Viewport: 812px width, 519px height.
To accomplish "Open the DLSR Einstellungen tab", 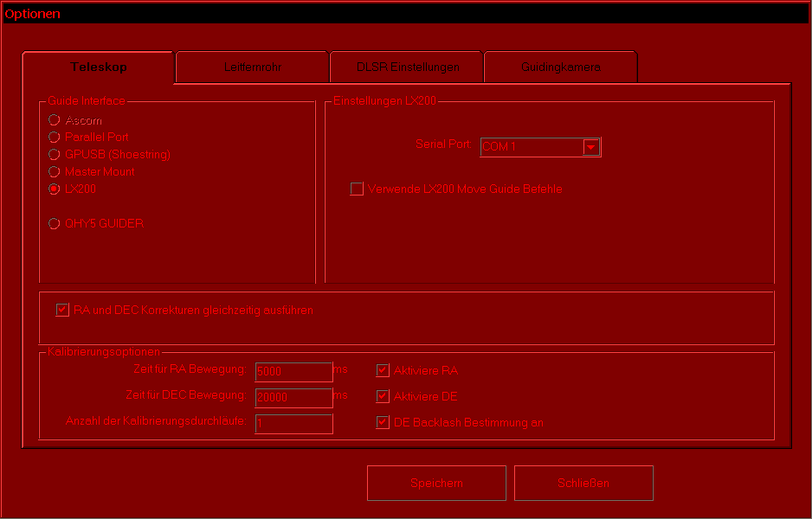I will click(x=407, y=67).
